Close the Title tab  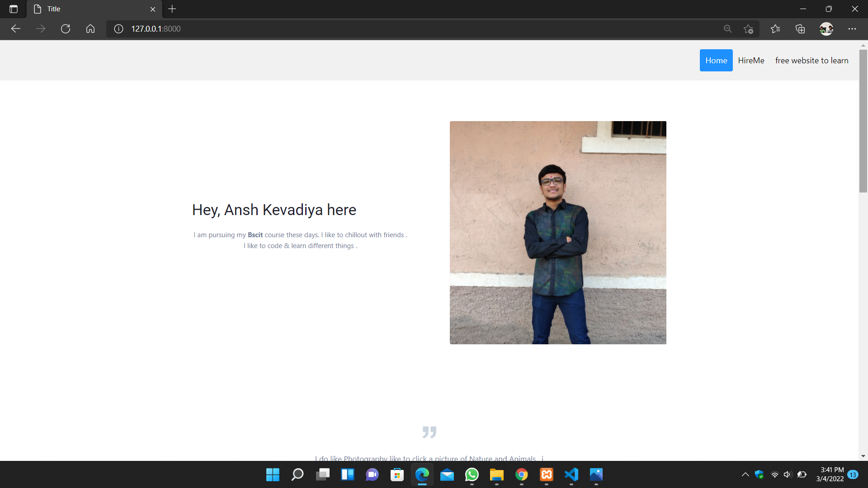click(153, 9)
